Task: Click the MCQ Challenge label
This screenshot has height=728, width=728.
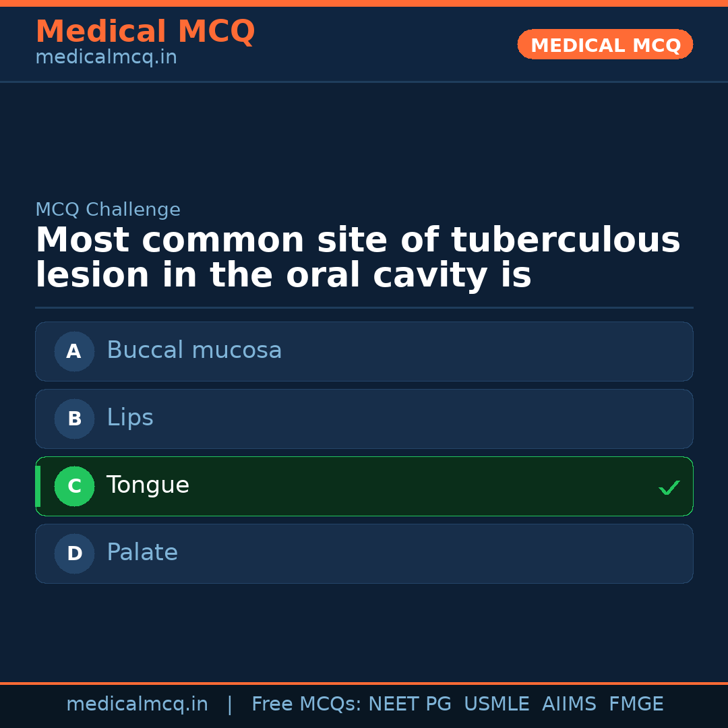Action: [108, 210]
